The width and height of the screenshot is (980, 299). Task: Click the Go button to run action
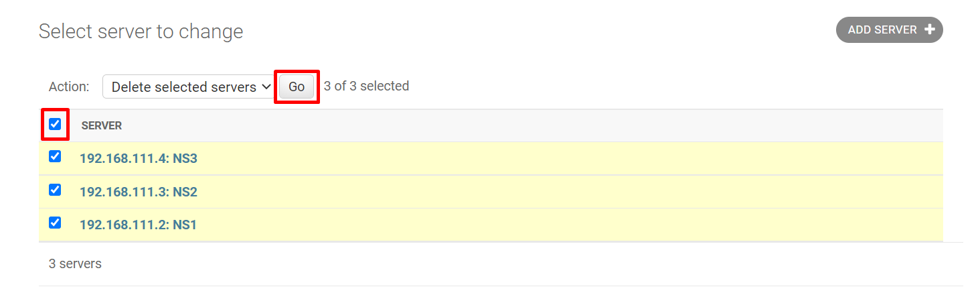(x=297, y=87)
